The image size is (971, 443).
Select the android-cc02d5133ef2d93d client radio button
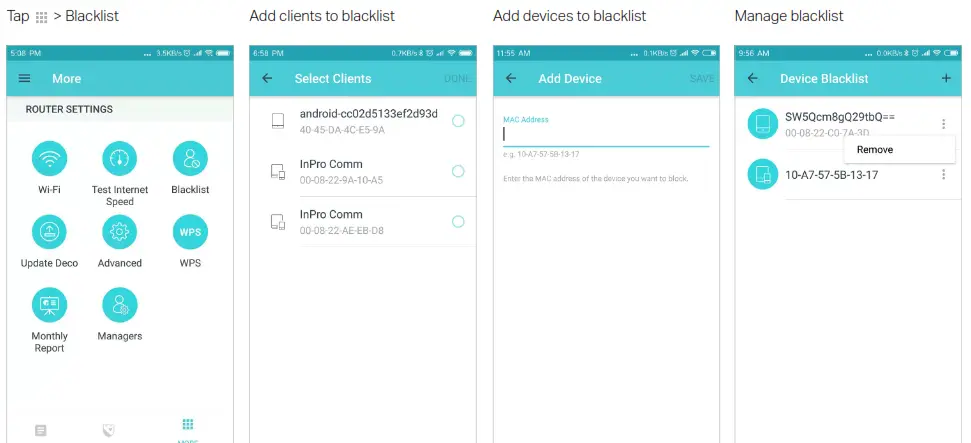click(x=458, y=121)
